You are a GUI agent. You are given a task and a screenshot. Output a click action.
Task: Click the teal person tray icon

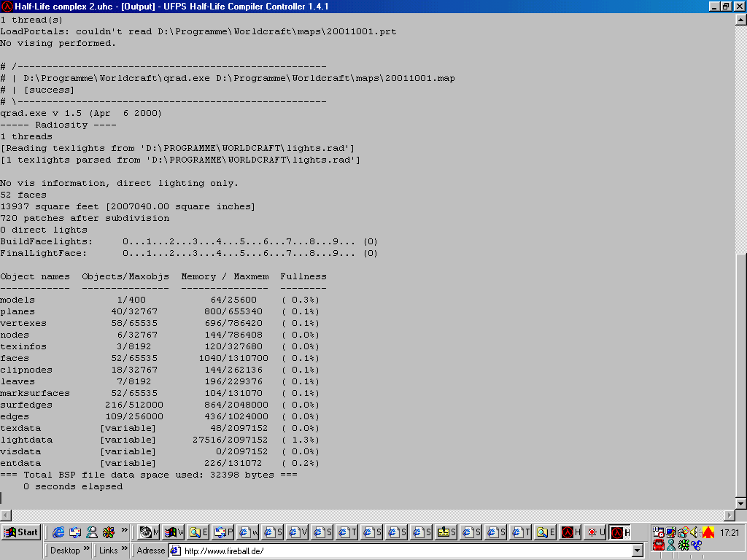tap(671, 545)
